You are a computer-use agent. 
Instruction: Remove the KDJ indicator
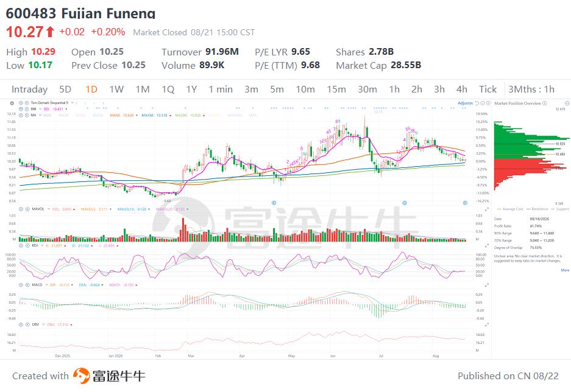pos(27,245)
